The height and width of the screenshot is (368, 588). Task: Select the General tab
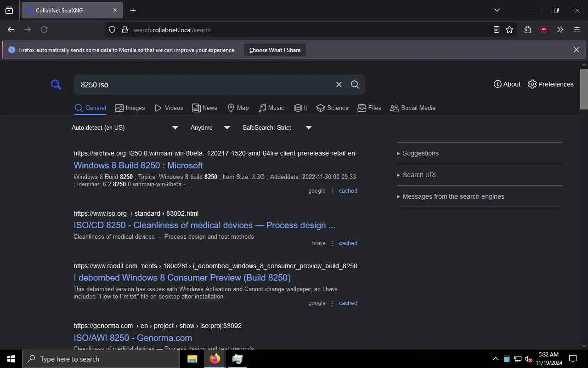click(90, 108)
